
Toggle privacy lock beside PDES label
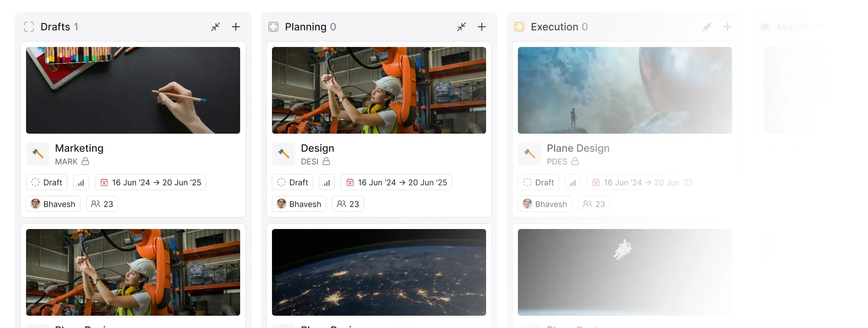(x=575, y=161)
